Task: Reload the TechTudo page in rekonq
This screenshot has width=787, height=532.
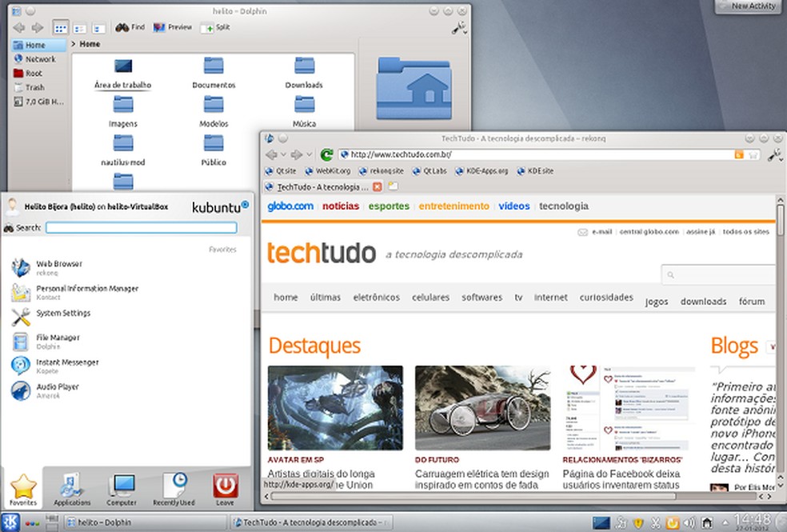Action: click(x=326, y=154)
